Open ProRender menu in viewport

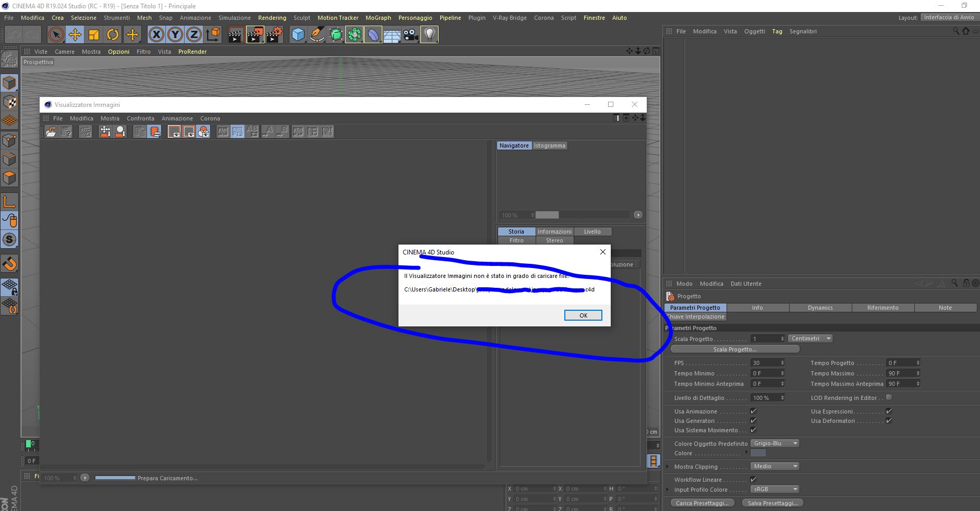click(192, 52)
